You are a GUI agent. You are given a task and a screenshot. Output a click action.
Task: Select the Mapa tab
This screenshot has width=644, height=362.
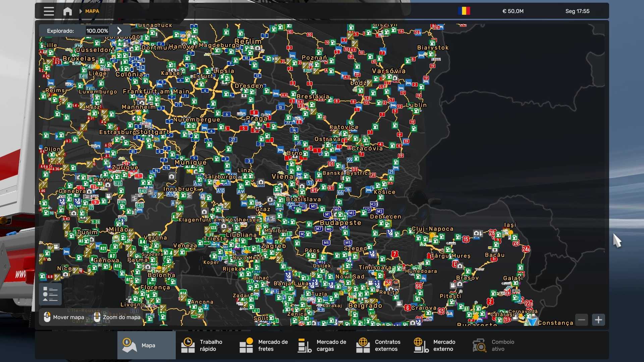pyautogui.click(x=147, y=345)
